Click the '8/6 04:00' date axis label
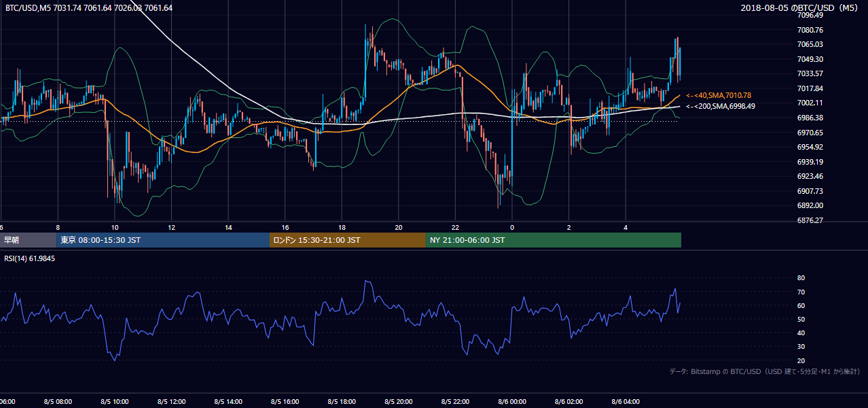 click(626, 402)
